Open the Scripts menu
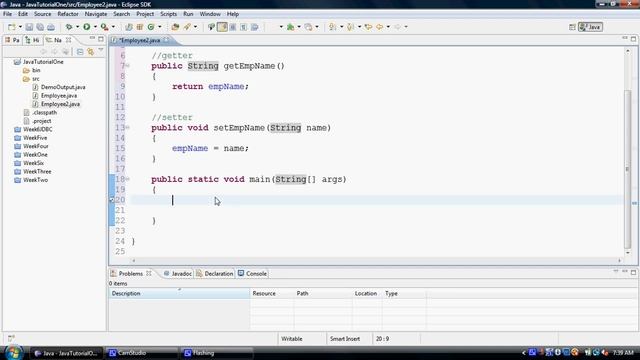 (168, 14)
